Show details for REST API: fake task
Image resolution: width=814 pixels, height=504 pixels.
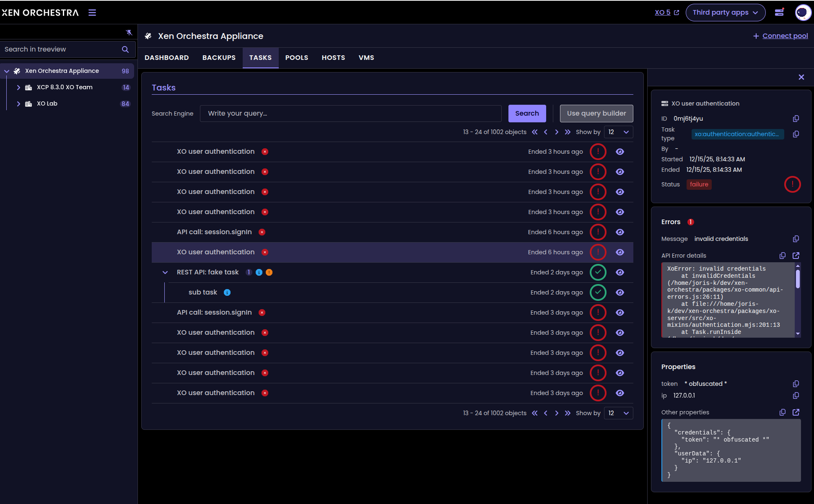tap(620, 272)
